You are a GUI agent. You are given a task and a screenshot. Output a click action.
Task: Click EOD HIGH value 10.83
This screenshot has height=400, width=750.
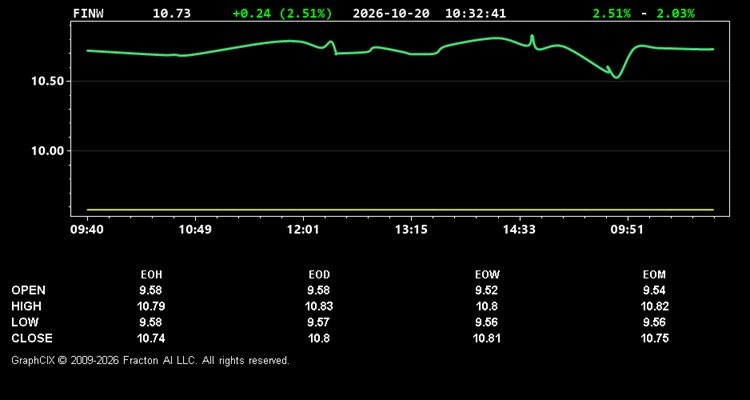tap(319, 306)
